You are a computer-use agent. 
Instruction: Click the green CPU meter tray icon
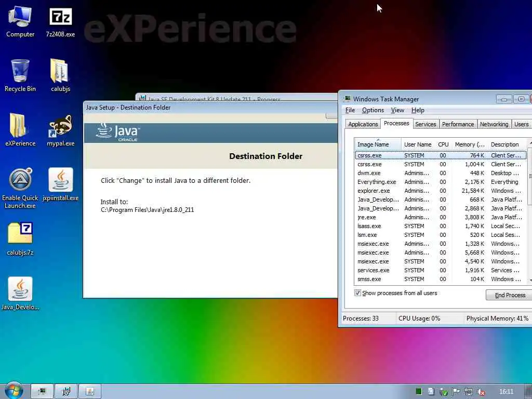click(419, 392)
